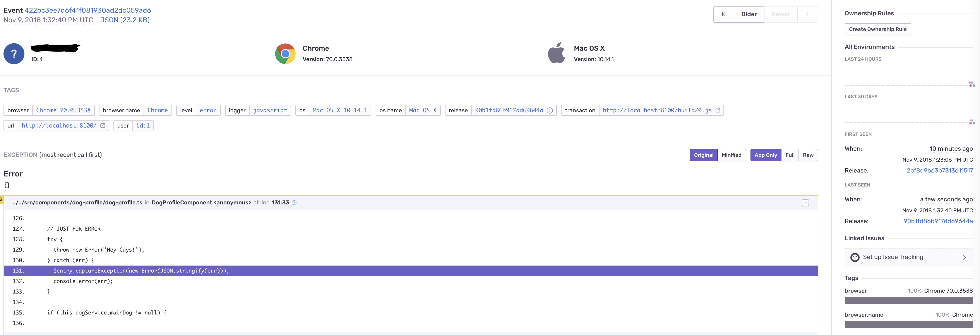The width and height of the screenshot is (980, 335).
Task: Click the info icon beside the release tag
Action: point(550,111)
